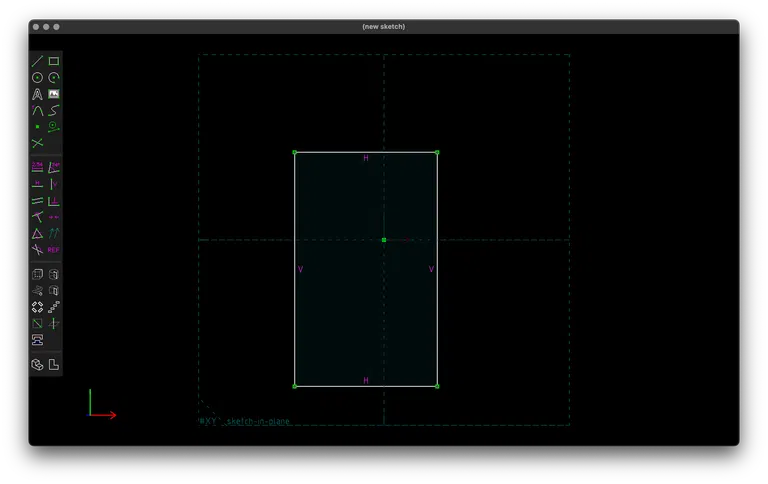
Task: Apply the Angle constraint
Action: coord(54,168)
